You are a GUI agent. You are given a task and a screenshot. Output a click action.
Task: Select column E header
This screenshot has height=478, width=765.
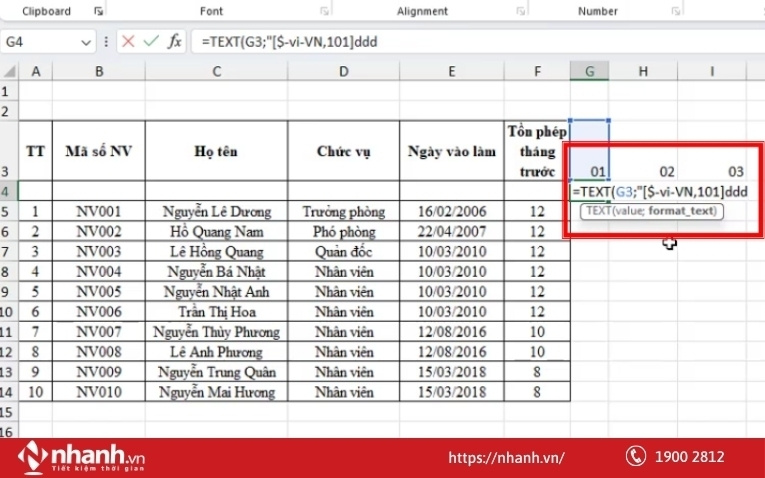452,72
